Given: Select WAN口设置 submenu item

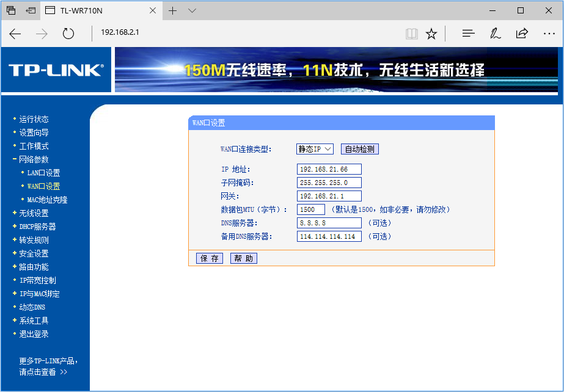Looking at the screenshot, I should coord(43,186).
